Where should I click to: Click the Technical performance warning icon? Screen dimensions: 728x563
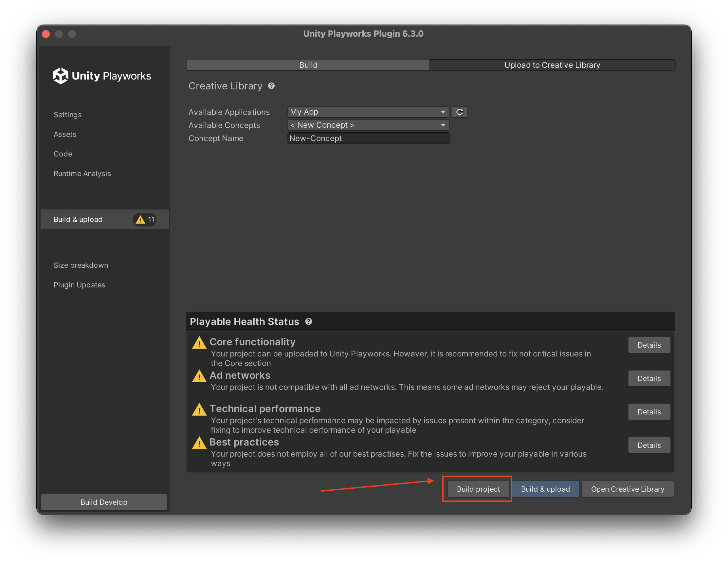coord(199,409)
